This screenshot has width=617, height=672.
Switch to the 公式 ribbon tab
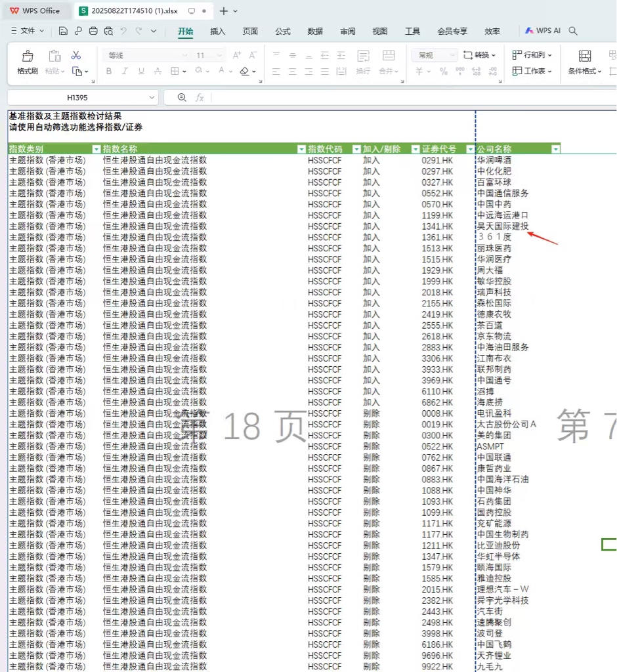pyautogui.click(x=282, y=31)
